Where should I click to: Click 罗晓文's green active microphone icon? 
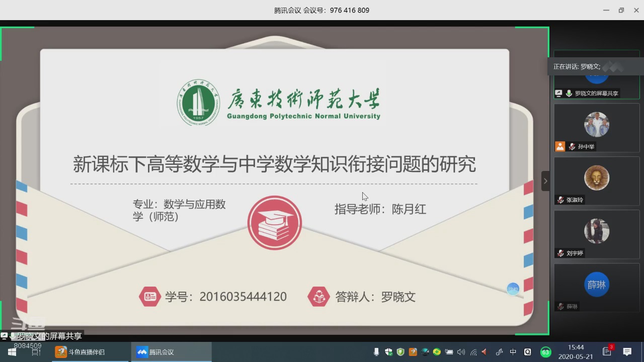569,94
